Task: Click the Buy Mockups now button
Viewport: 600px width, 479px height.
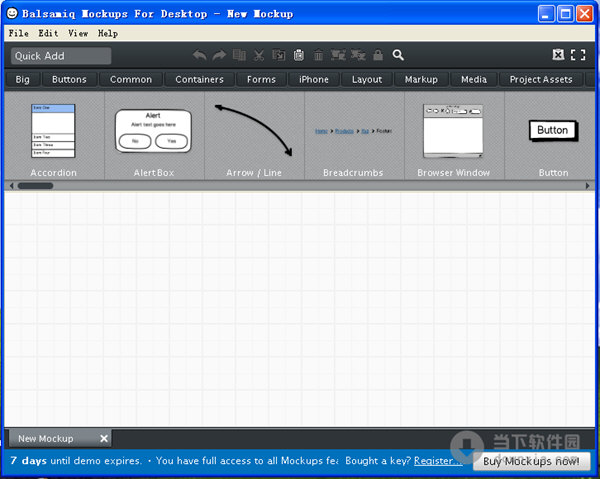Action: 531,461
